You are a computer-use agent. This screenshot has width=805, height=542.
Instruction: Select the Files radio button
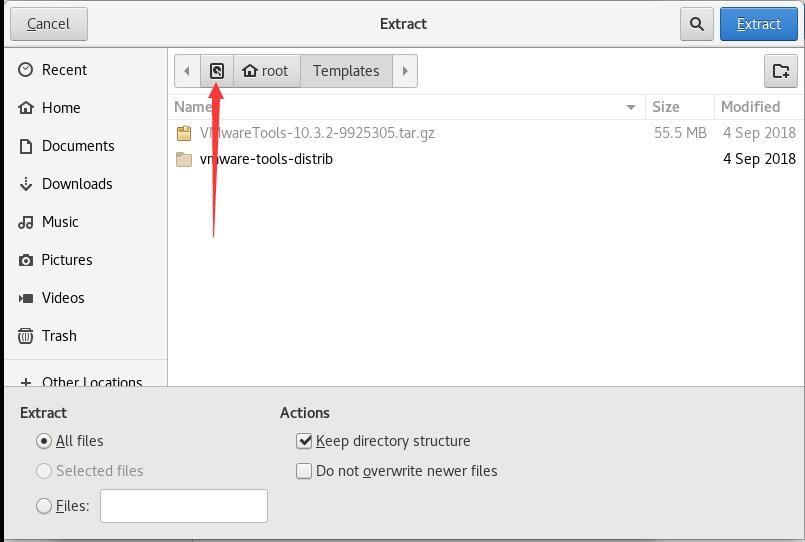pos(44,507)
